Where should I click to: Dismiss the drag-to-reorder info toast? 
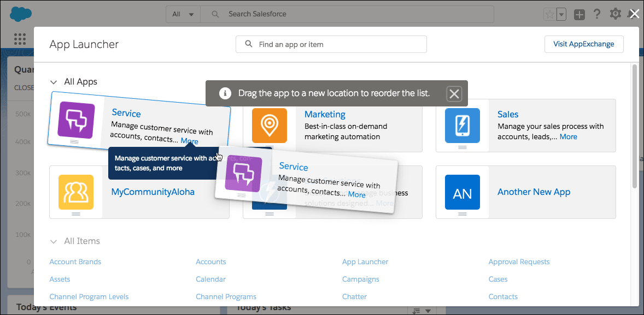454,94
